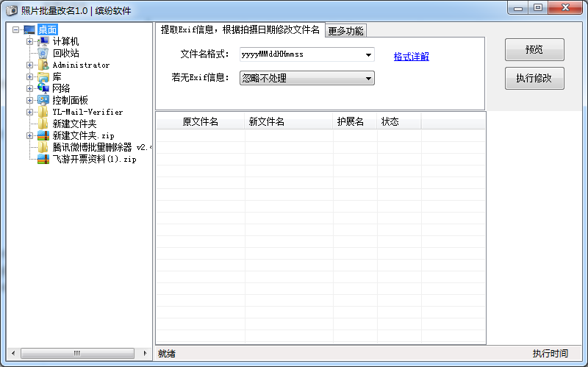The width and height of the screenshot is (588, 367).
Task: Expand the 控制面板 tree node
Action: pyautogui.click(x=29, y=100)
